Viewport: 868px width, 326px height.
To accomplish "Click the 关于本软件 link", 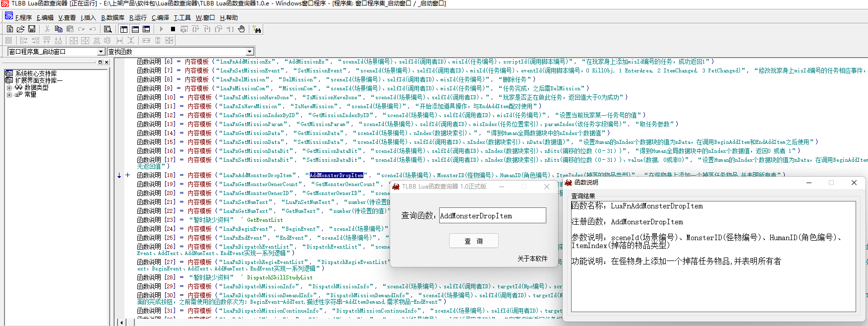I will (x=532, y=259).
